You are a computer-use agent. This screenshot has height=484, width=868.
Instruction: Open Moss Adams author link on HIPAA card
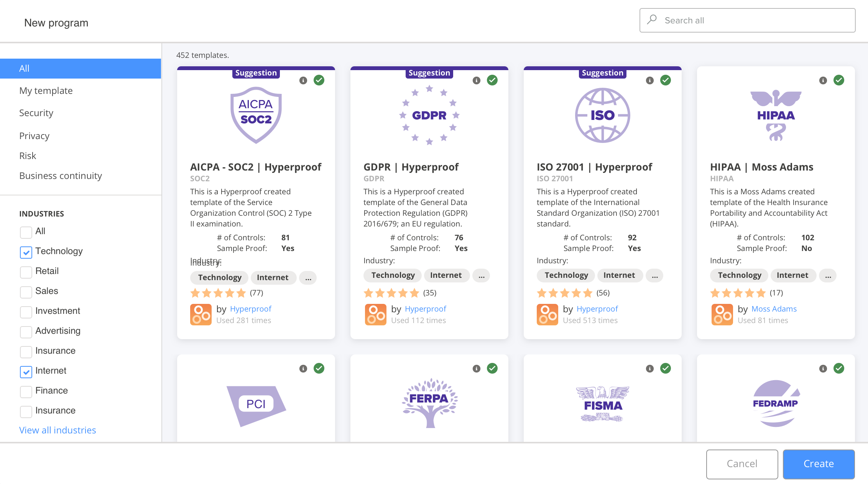(774, 309)
